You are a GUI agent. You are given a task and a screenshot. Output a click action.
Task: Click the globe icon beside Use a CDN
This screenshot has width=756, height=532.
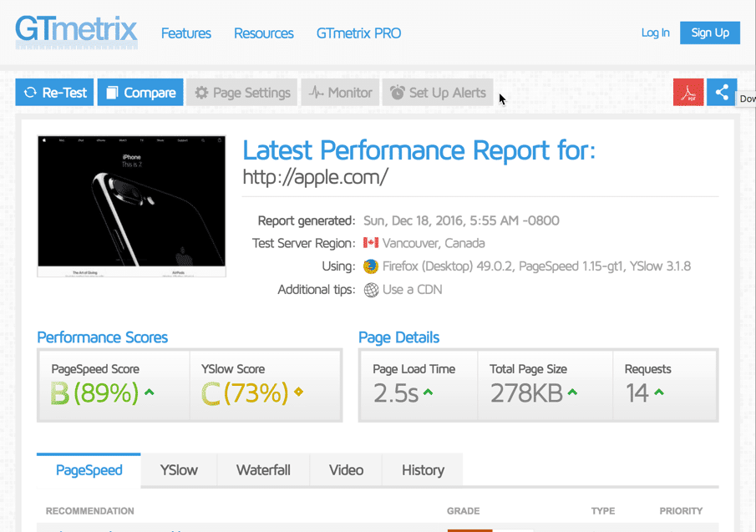tap(371, 290)
